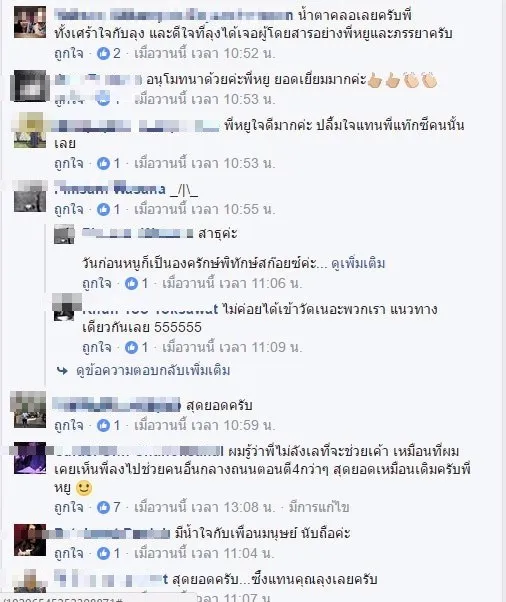Click the like reaction icon on the 11:09 reply
This screenshot has height=602, width=506.
click(131, 347)
